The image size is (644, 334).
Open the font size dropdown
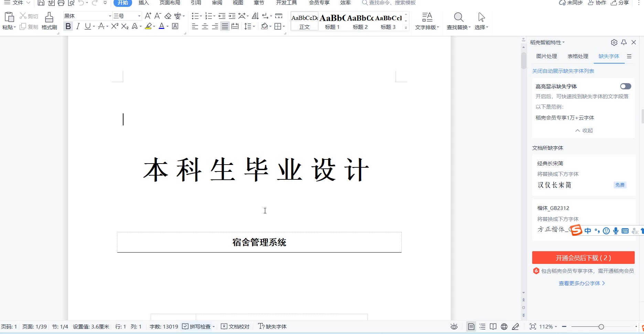point(139,16)
